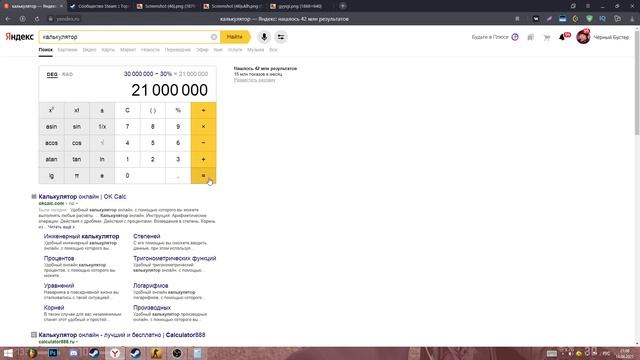This screenshot has height=360, width=640.
Task: Open the Windows Start menu
Action: (8, 353)
